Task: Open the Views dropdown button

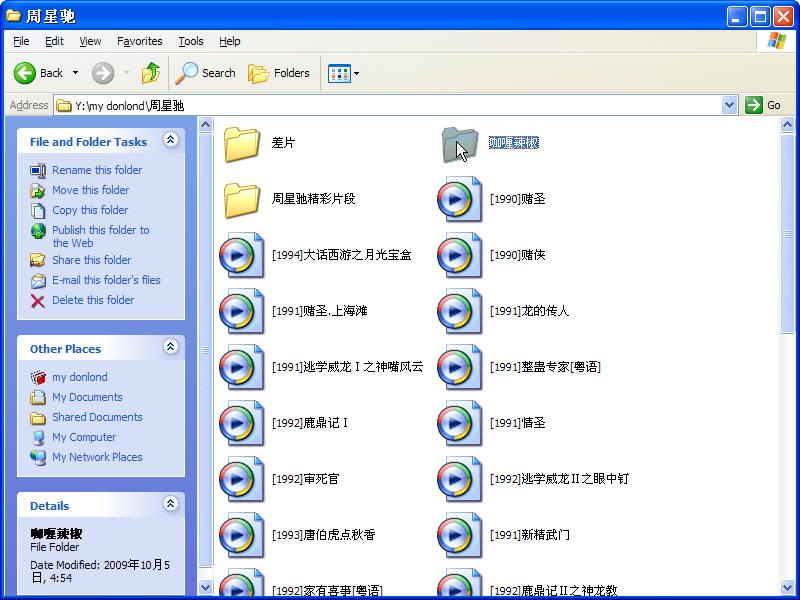Action: pos(343,73)
